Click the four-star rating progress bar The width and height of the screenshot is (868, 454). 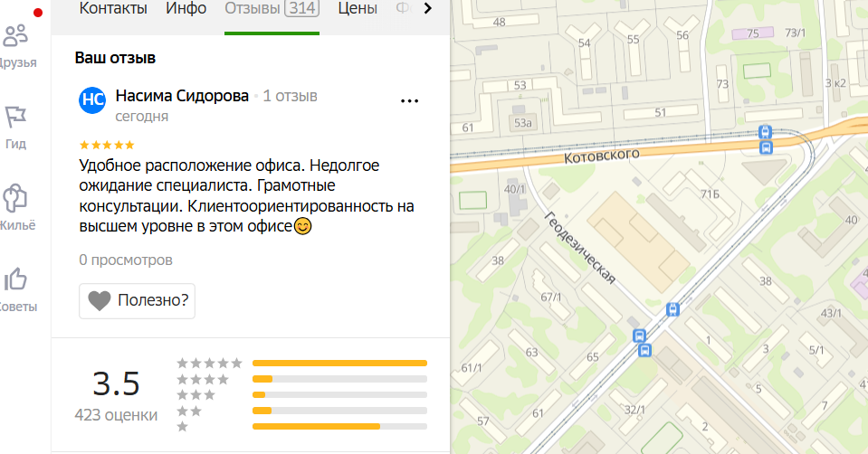tap(340, 379)
